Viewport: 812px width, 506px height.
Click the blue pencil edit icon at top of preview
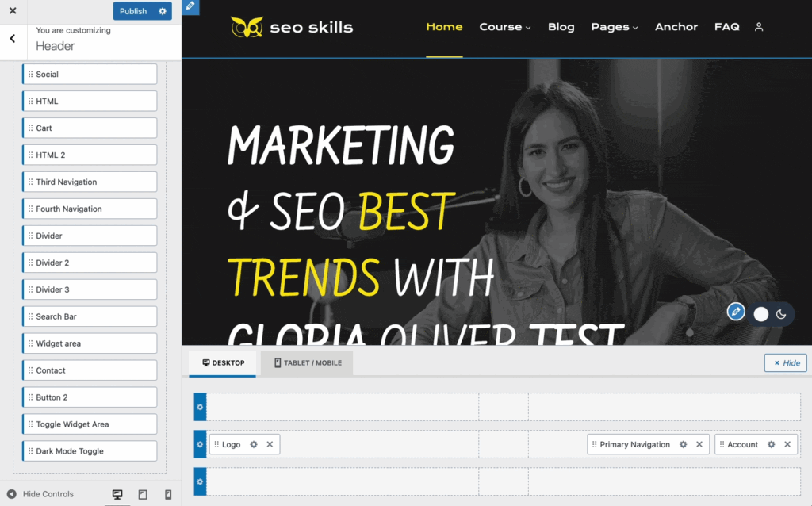(x=190, y=7)
